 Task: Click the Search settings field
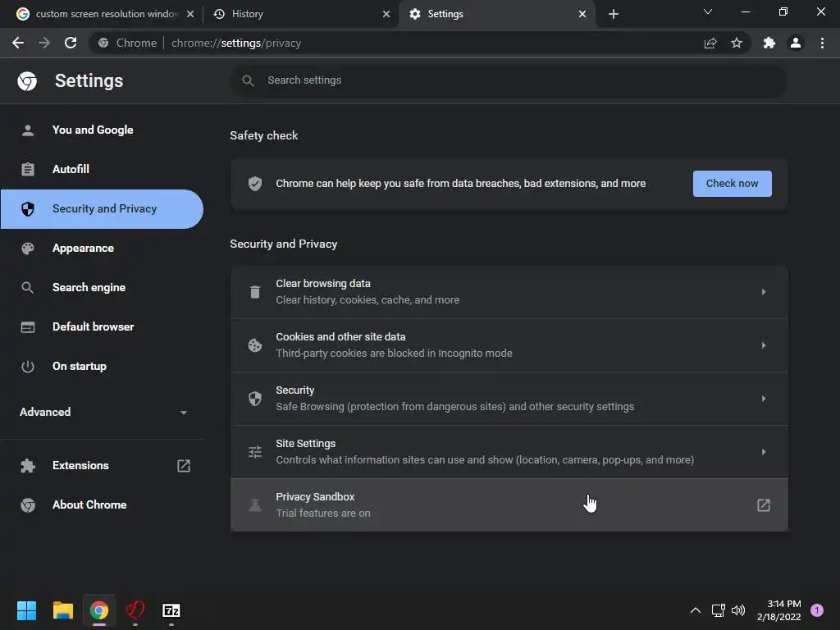pyautogui.click(x=509, y=80)
